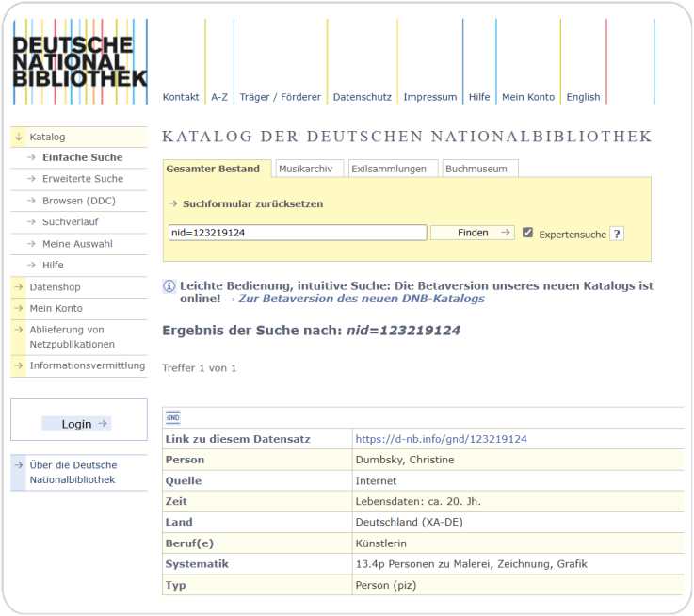The height and width of the screenshot is (616, 694).
Task: Open Ablieferung von Netzpublikationen
Action: pos(79,337)
